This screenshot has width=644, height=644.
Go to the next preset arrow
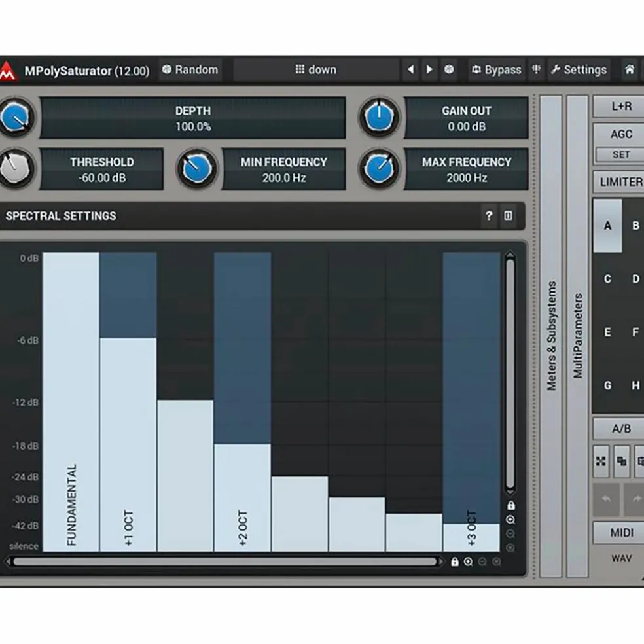[429, 70]
